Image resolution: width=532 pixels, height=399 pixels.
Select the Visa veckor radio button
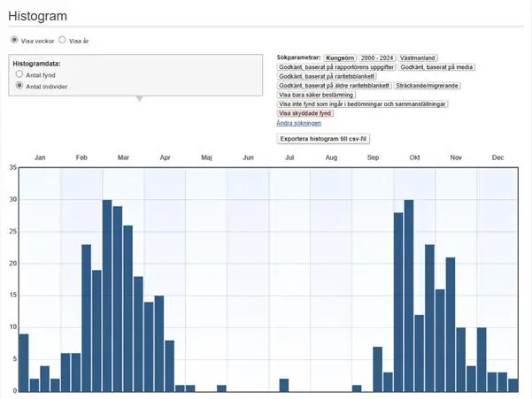(x=14, y=40)
